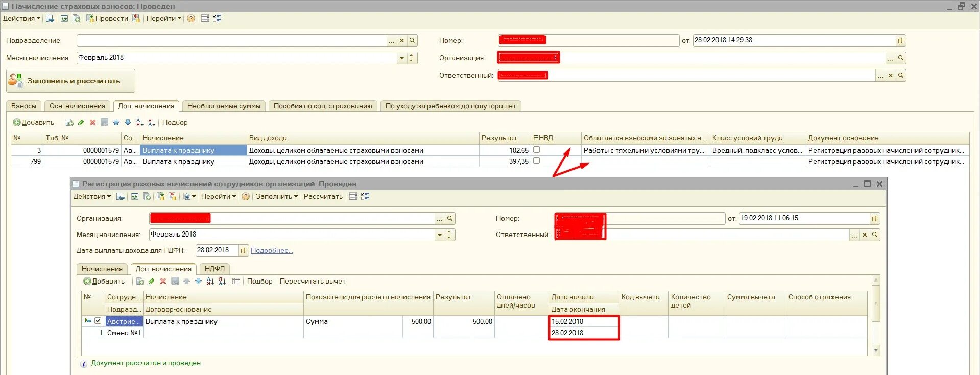The height and width of the screenshot is (375, 980).
Task: Click the ellipsis select button of the Организация field in the top window
Action: [x=891, y=58]
